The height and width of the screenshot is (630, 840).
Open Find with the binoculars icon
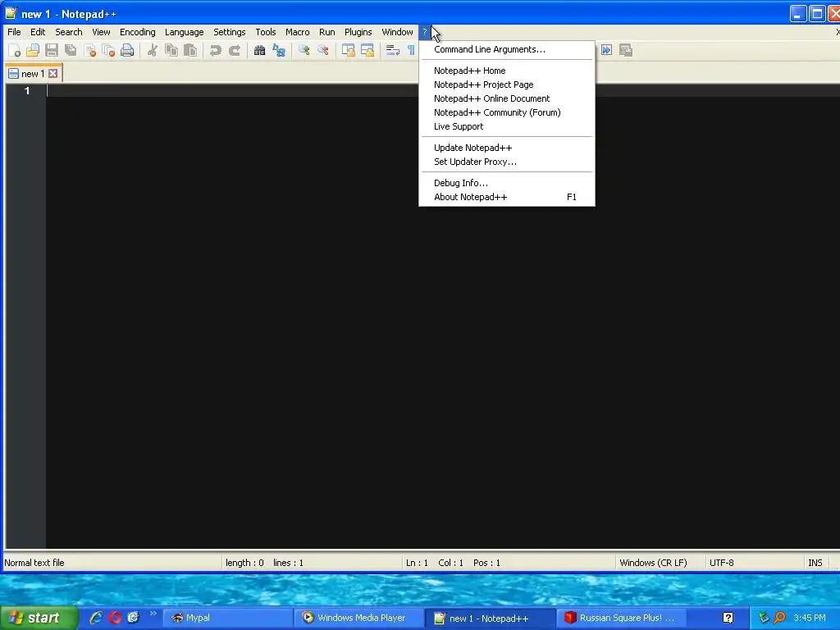tap(259, 50)
